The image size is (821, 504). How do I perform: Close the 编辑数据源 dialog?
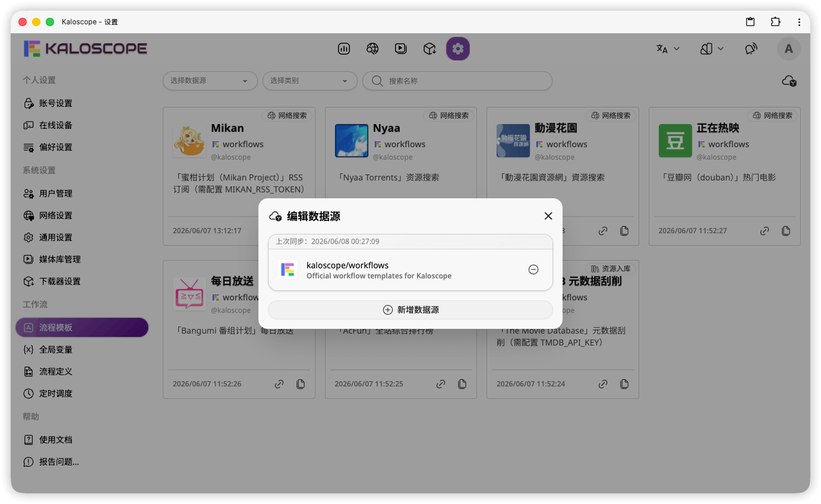click(548, 216)
